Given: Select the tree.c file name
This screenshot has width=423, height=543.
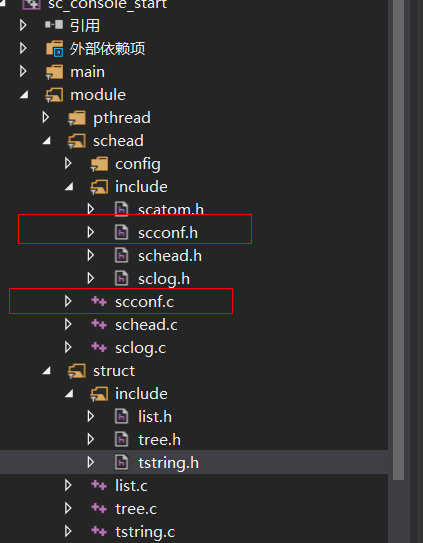Looking at the screenshot, I should [x=136, y=509].
